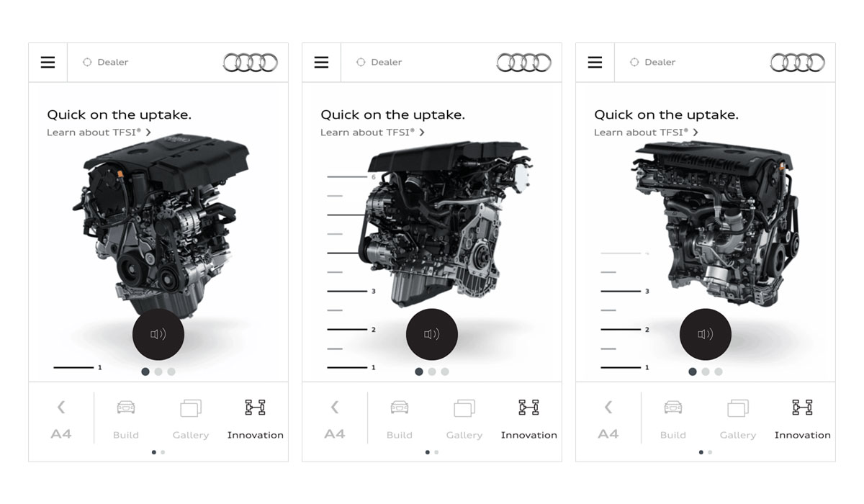Select Build tab car icon, left screen
The image size is (864, 504).
tap(126, 408)
